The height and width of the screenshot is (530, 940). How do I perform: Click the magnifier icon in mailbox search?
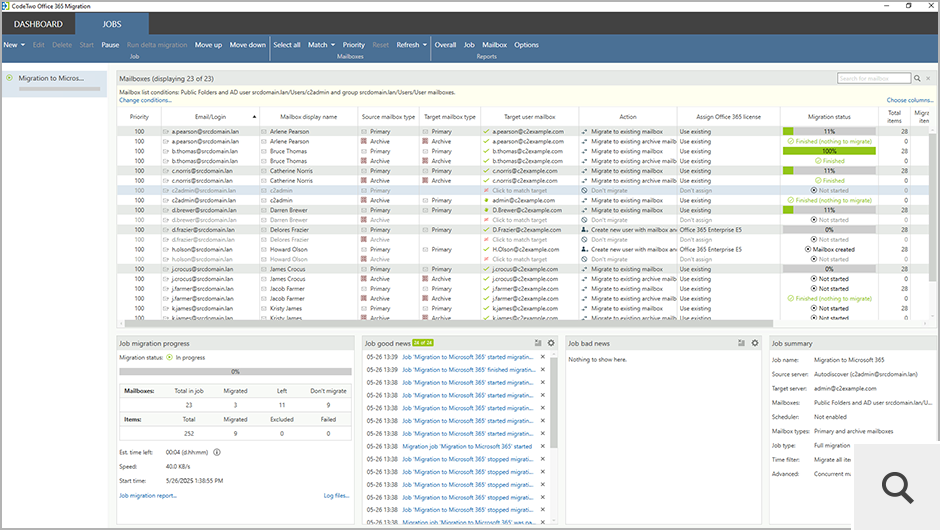(917, 78)
